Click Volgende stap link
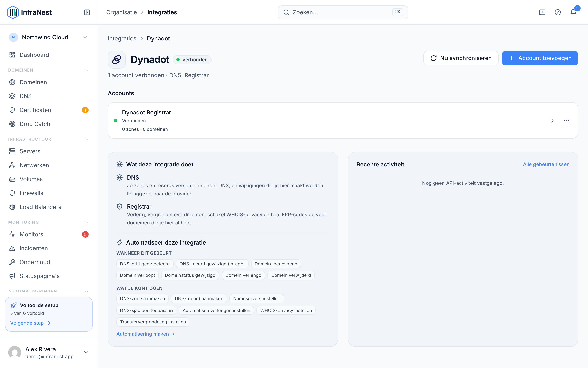 click(30, 323)
